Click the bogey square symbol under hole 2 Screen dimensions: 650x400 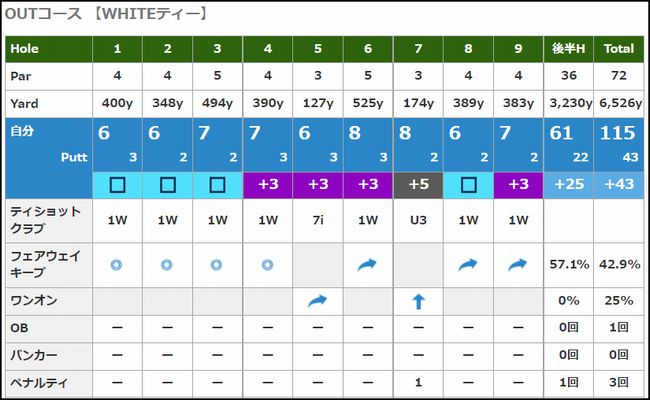[167, 185]
